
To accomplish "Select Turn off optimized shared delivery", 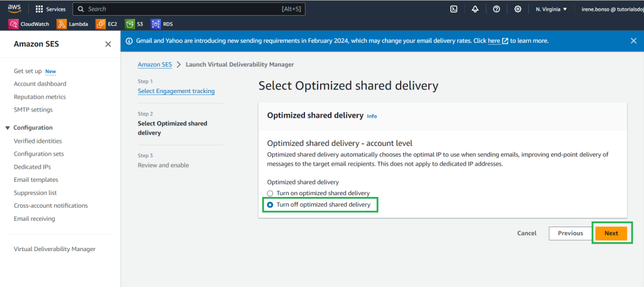I will tap(270, 205).
